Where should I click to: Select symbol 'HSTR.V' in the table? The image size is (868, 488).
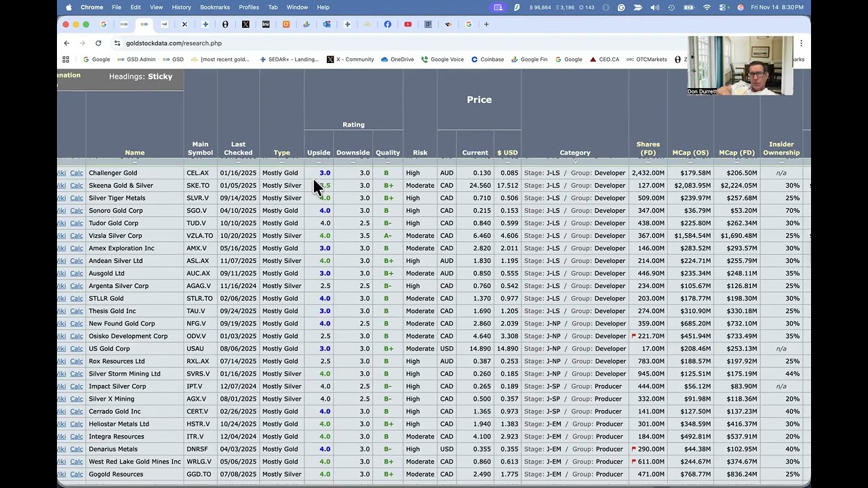click(198, 424)
